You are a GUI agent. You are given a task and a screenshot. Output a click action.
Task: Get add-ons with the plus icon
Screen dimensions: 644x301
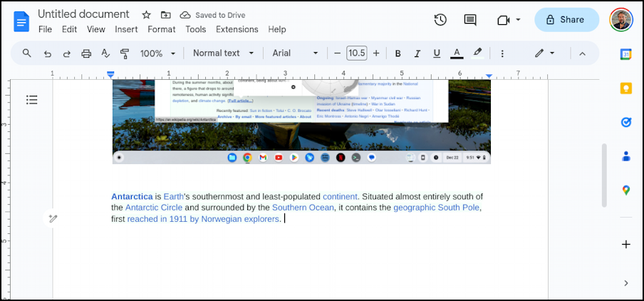[x=625, y=245]
